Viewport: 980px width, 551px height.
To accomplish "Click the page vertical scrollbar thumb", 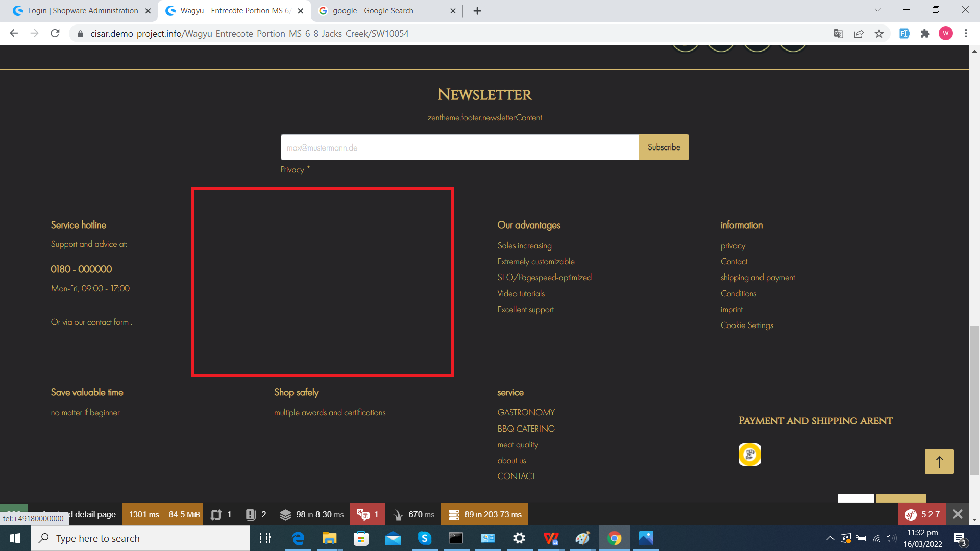I will pyautogui.click(x=974, y=400).
